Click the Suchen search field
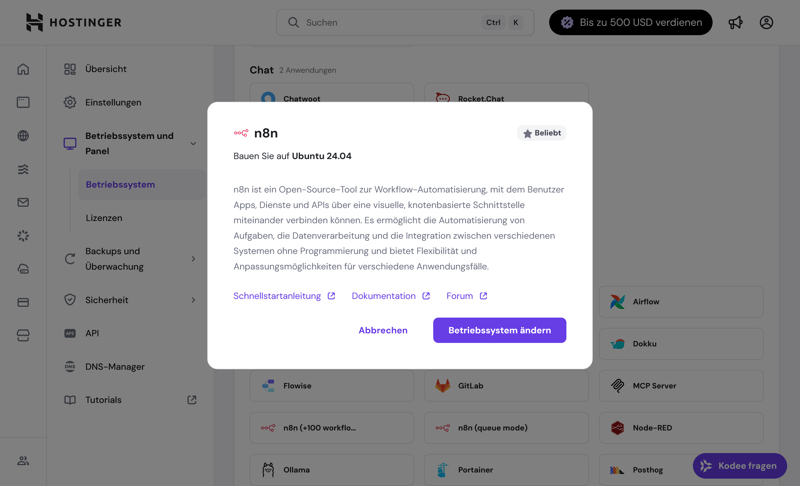The width and height of the screenshot is (800, 486). [390, 22]
